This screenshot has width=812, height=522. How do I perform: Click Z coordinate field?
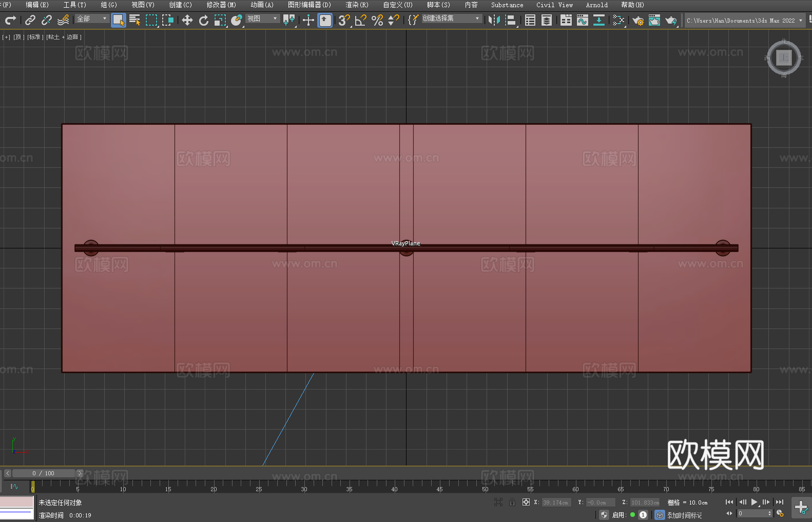(x=645, y=502)
